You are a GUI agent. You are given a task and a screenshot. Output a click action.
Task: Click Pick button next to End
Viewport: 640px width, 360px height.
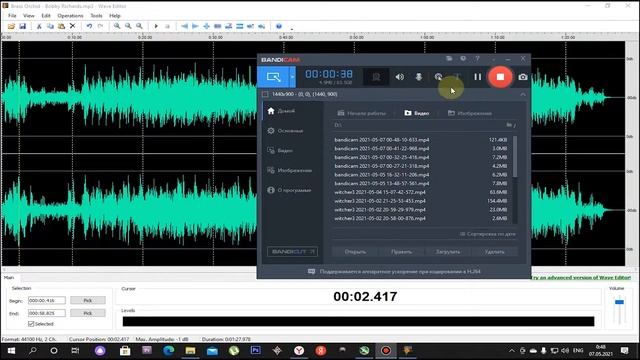88,313
